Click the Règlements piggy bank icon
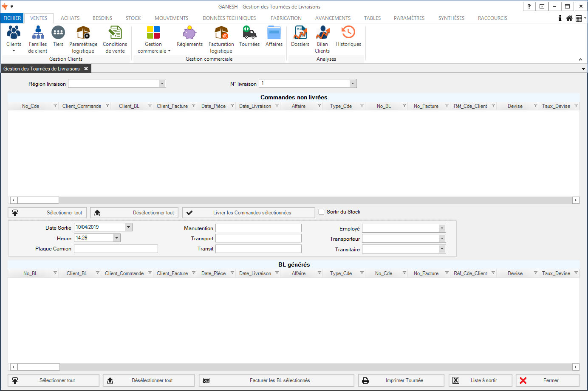Screen dimensions: 588x391 coord(189,33)
